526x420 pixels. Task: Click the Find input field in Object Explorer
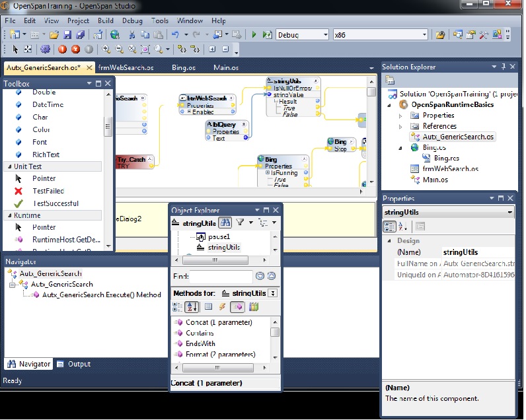(x=221, y=276)
